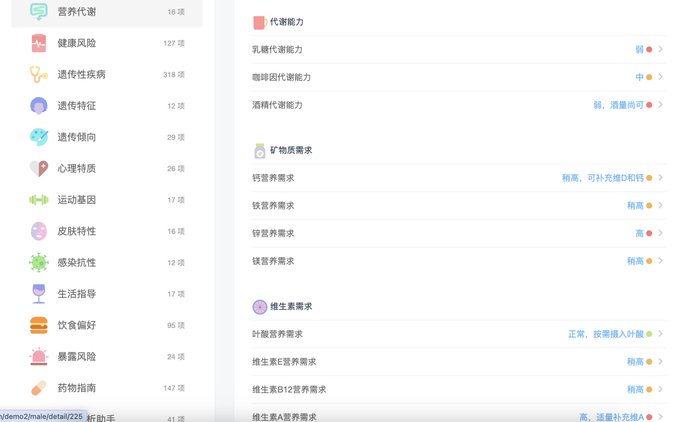Click the 心理特质 heart icon

coord(38,168)
